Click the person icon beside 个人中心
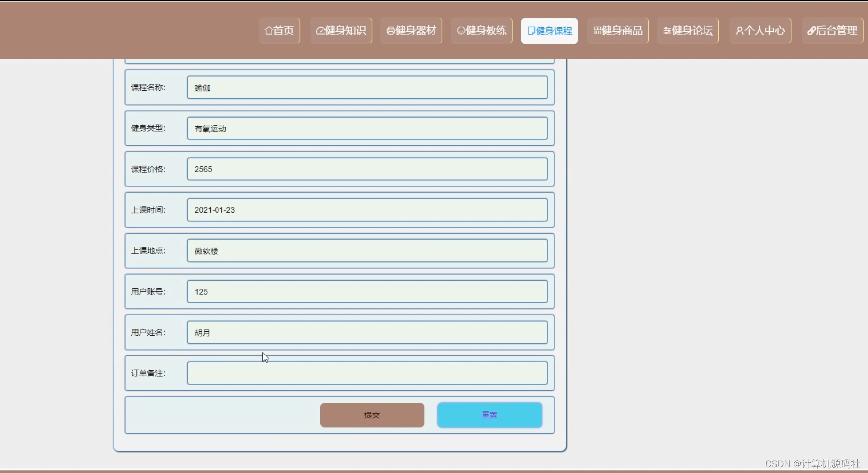Image resolution: width=868 pixels, height=473 pixels. point(740,31)
